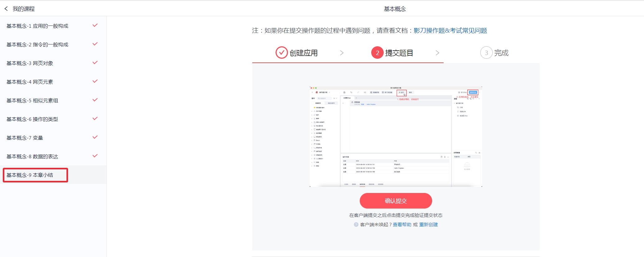
Task: Click the 查看帮助 link
Action: (402, 224)
